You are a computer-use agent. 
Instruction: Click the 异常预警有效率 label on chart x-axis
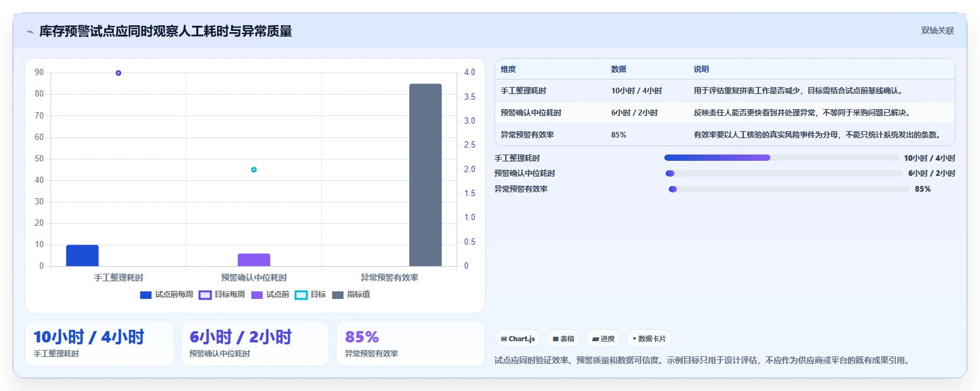(x=390, y=277)
